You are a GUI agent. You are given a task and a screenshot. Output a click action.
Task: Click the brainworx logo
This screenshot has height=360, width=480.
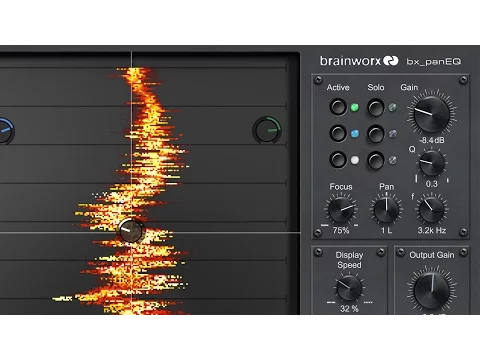(359, 61)
